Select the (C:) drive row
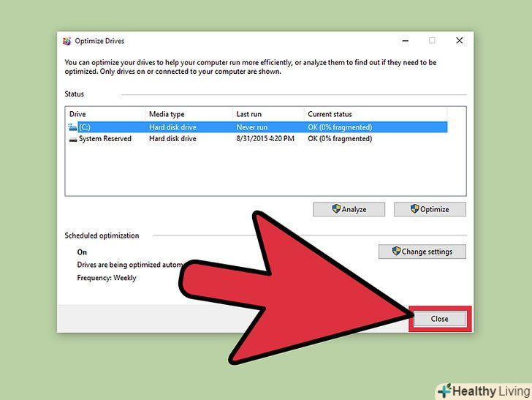The image size is (532, 400). tap(257, 127)
